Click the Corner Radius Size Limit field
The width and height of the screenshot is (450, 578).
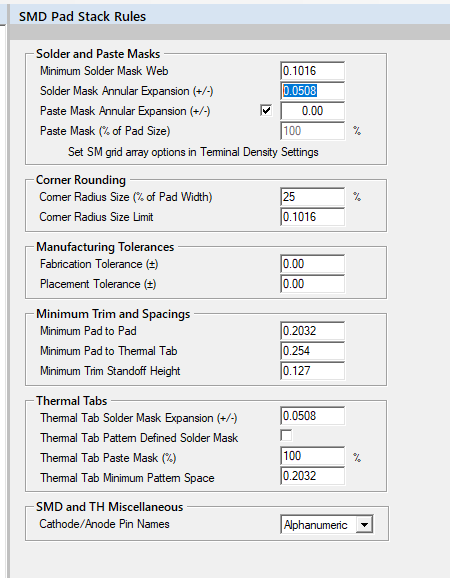pyautogui.click(x=312, y=217)
